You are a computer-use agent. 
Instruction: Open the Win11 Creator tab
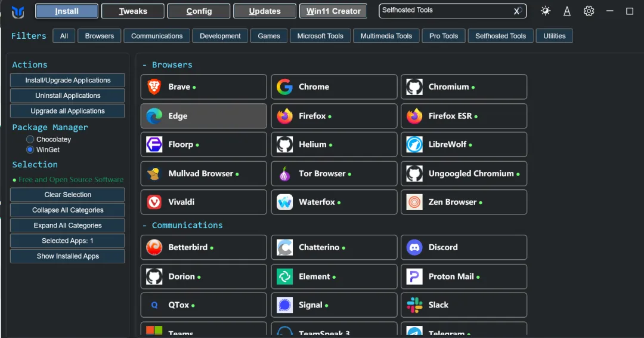pyautogui.click(x=333, y=11)
